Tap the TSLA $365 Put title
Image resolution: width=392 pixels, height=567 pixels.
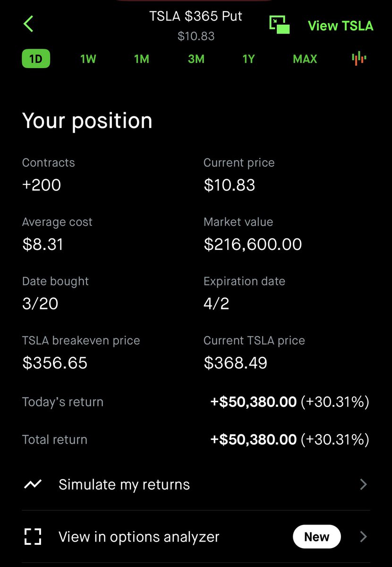click(196, 16)
